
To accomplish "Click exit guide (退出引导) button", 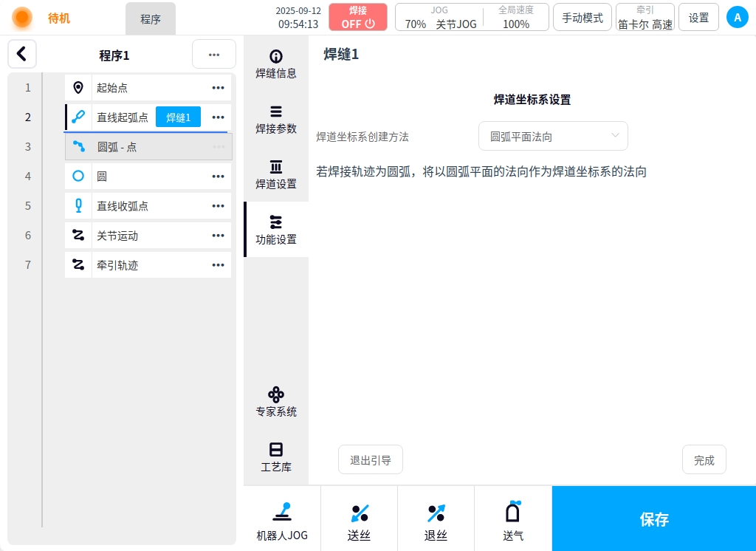I will click(371, 460).
